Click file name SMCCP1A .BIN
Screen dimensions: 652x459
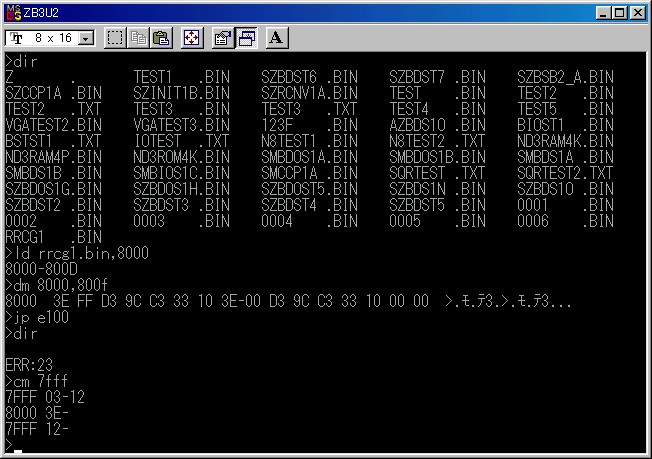pyautogui.click(x=310, y=173)
